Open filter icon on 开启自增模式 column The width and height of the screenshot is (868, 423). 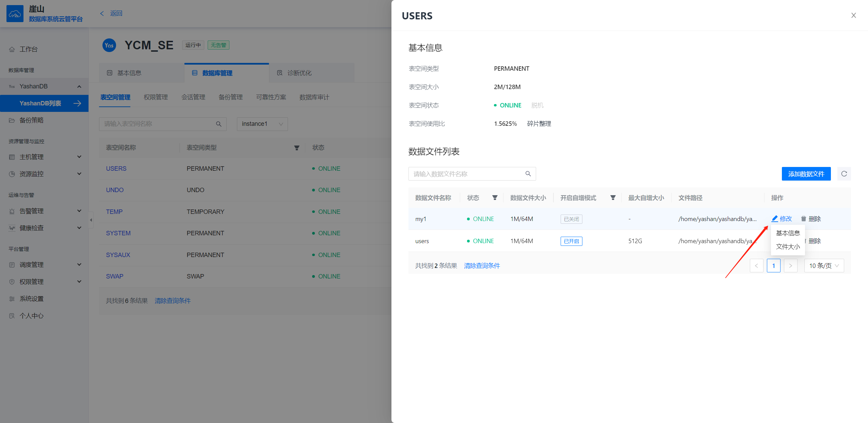tap(613, 198)
